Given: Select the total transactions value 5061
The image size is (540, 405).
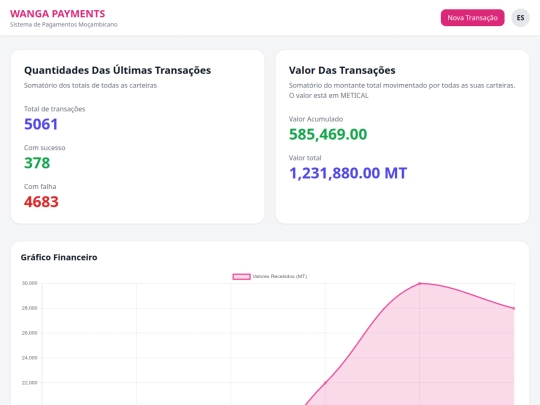Looking at the screenshot, I should tap(41, 124).
